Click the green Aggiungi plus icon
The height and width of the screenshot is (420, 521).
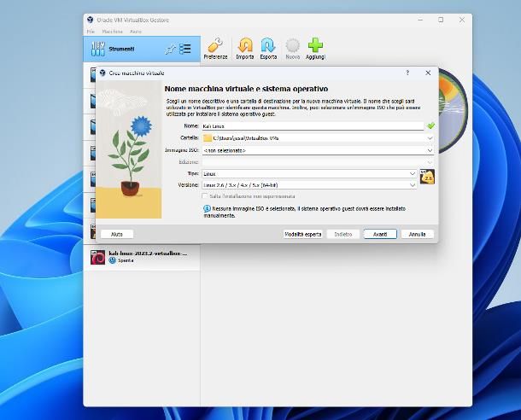(x=315, y=45)
